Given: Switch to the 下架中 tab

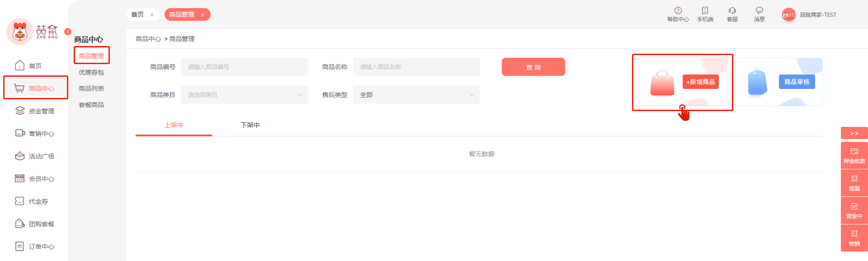Looking at the screenshot, I should [x=250, y=125].
